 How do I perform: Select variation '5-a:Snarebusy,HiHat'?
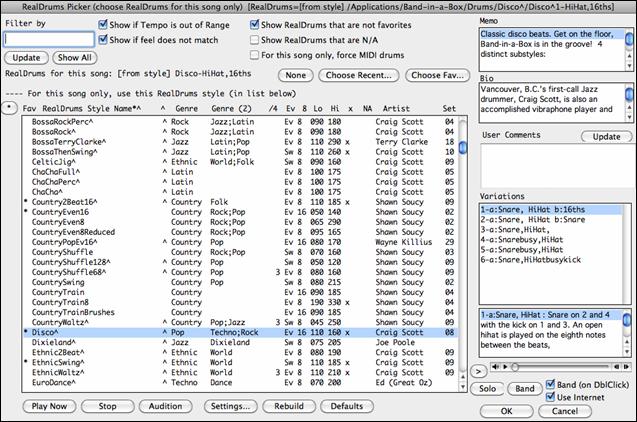point(551,250)
